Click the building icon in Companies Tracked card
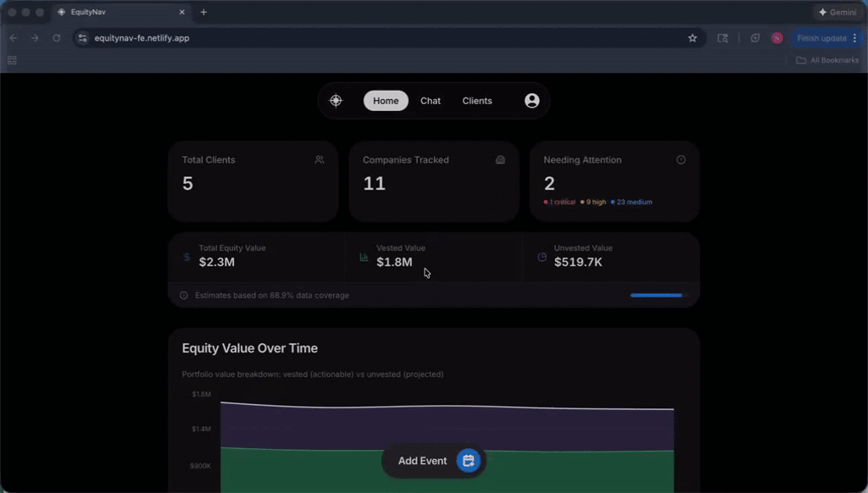868x493 pixels. point(500,160)
